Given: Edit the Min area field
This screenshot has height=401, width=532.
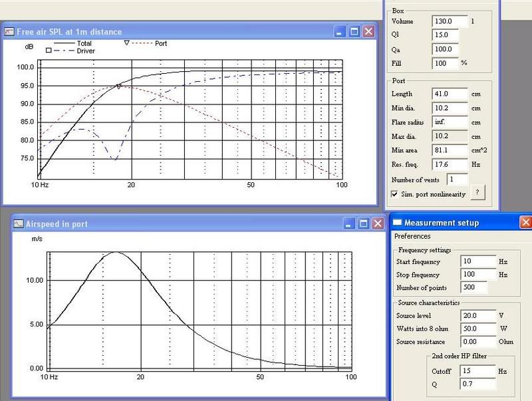Looking at the screenshot, I should [x=450, y=150].
